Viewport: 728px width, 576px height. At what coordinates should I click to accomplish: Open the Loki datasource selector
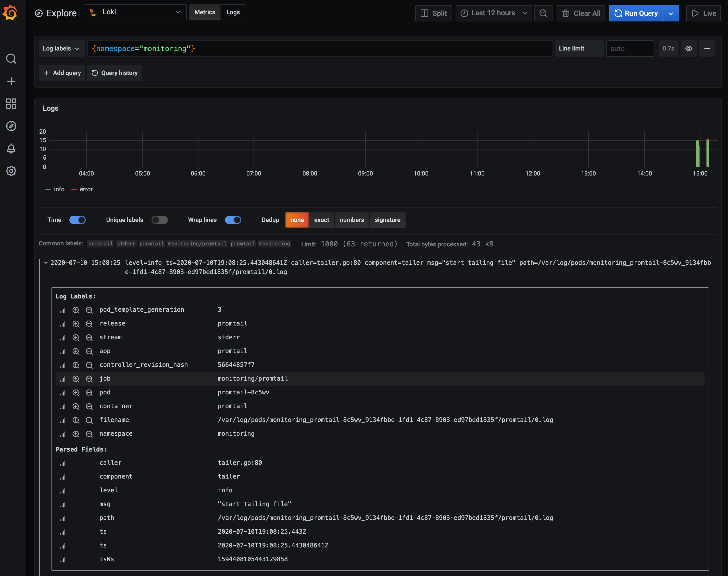(135, 12)
